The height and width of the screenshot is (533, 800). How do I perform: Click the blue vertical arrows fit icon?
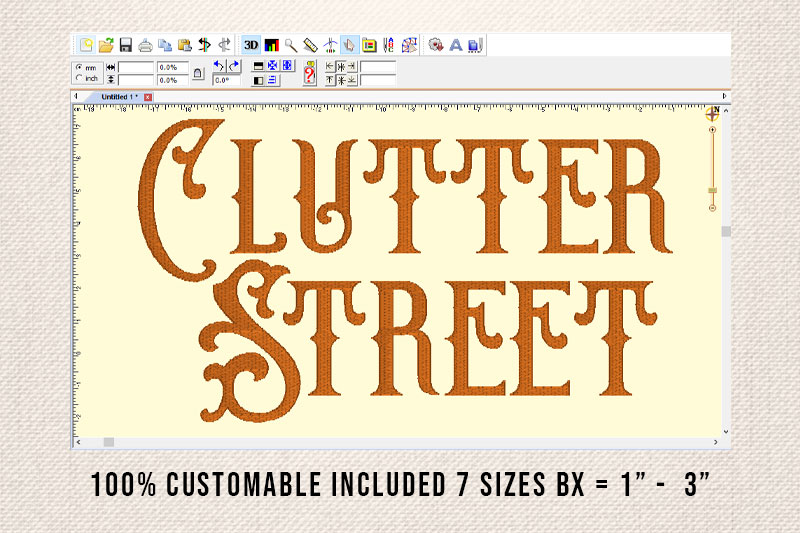pos(287,65)
